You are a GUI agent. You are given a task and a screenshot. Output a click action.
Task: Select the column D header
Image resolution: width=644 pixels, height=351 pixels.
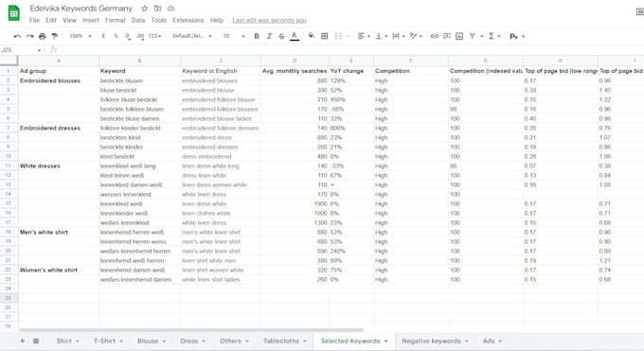tap(295, 61)
